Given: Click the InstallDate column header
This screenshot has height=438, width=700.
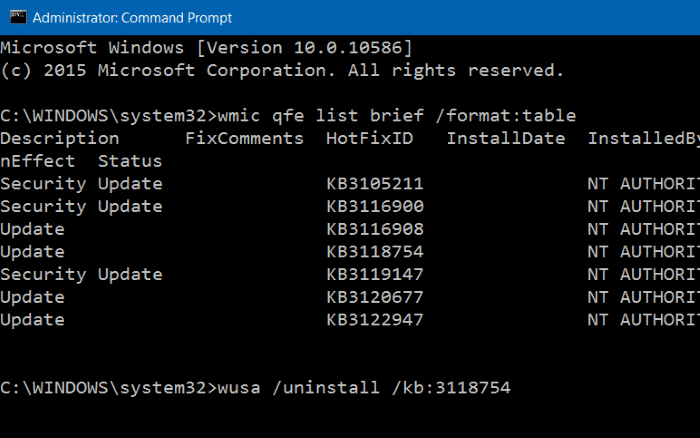Looking at the screenshot, I should 506,138.
